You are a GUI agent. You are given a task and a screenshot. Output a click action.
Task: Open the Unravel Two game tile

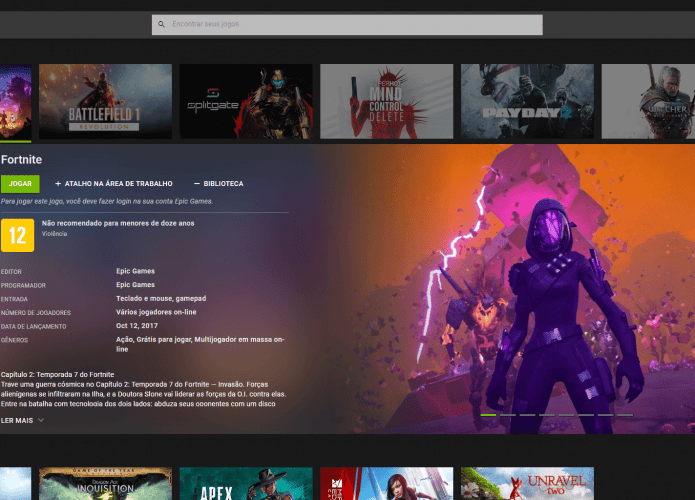(527, 484)
